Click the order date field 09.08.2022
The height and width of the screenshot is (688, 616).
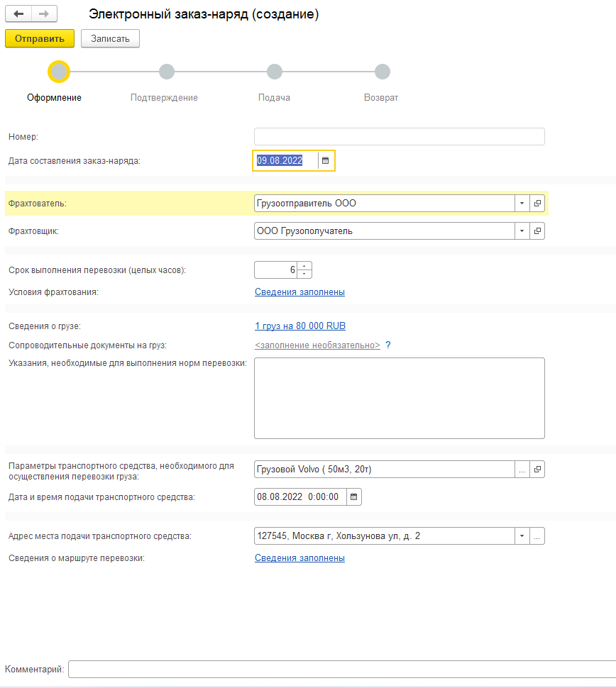286,160
